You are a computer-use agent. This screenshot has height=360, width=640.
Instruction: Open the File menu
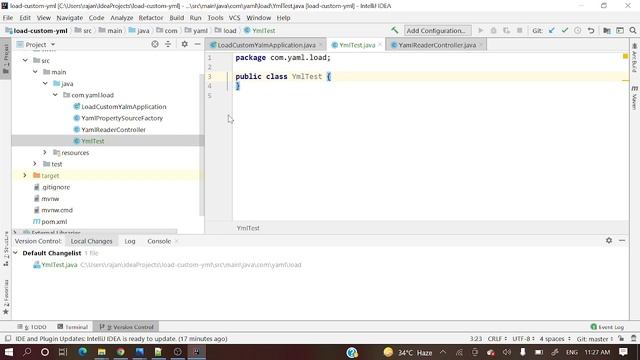(8, 18)
